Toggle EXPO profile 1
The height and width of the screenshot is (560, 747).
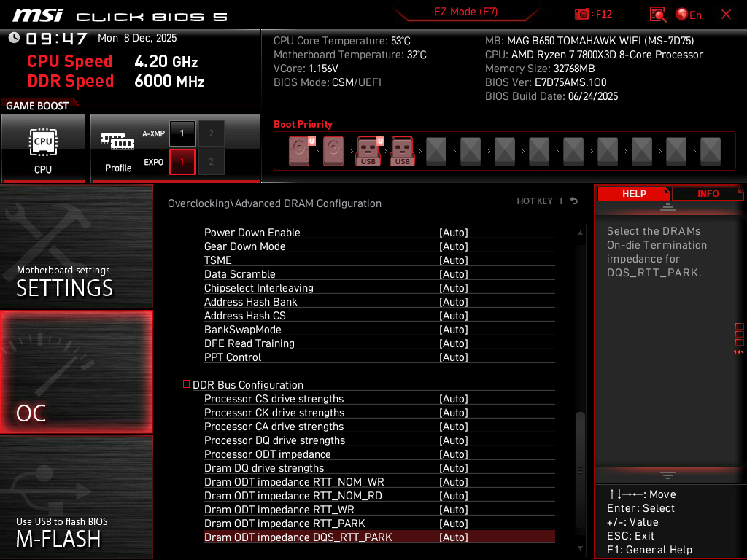click(x=182, y=162)
